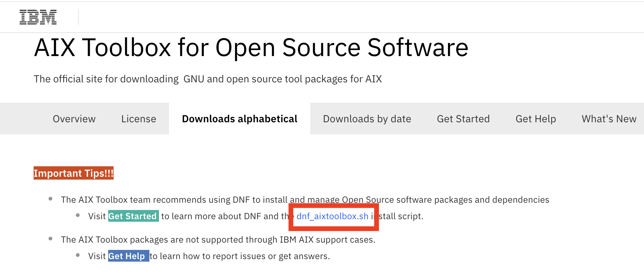The width and height of the screenshot is (644, 280).
Task: Follow the blue Get Help inline link
Action: tap(128, 256)
